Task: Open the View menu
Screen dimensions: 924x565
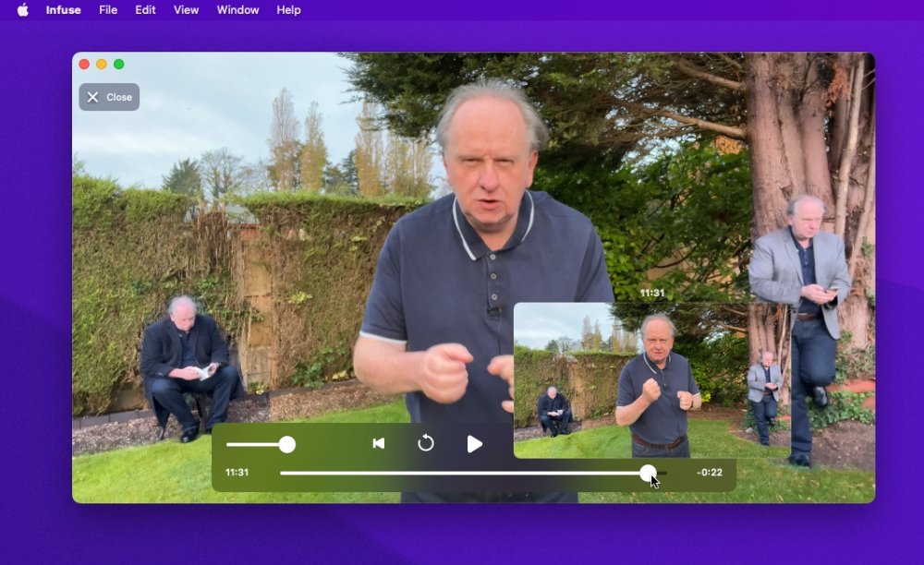Action: pos(186,10)
